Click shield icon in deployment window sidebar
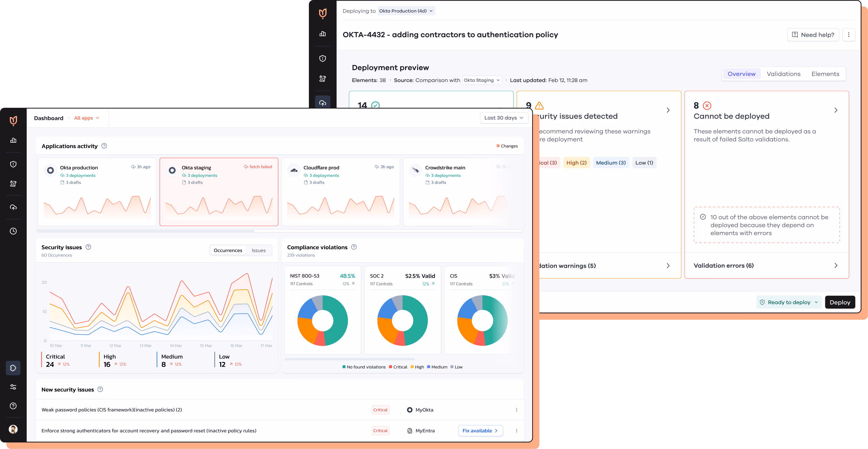868x449 pixels. click(322, 59)
